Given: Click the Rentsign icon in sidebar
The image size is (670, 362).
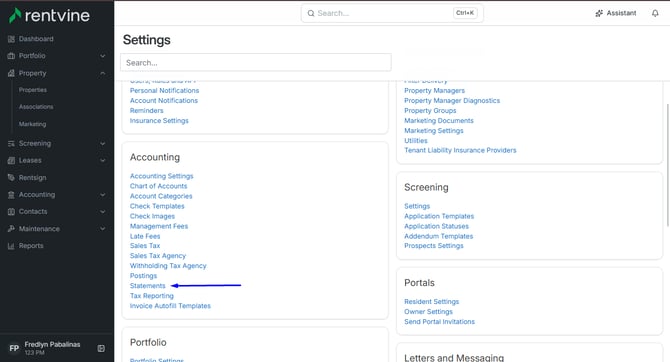Looking at the screenshot, I should tap(12, 178).
